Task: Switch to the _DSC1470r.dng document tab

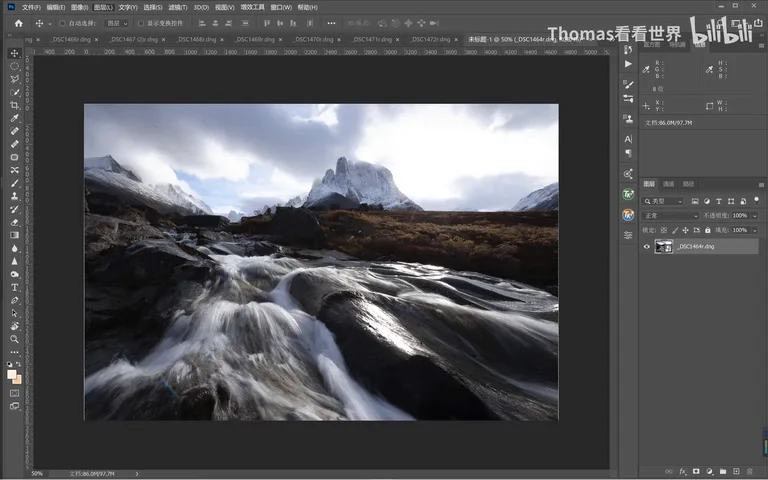Action: (313, 39)
